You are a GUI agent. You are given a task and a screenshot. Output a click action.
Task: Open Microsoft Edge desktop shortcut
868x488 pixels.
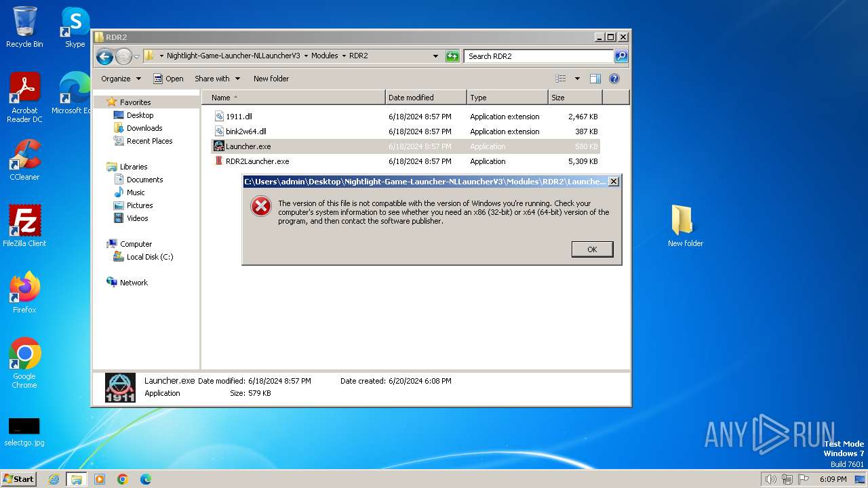(73, 94)
